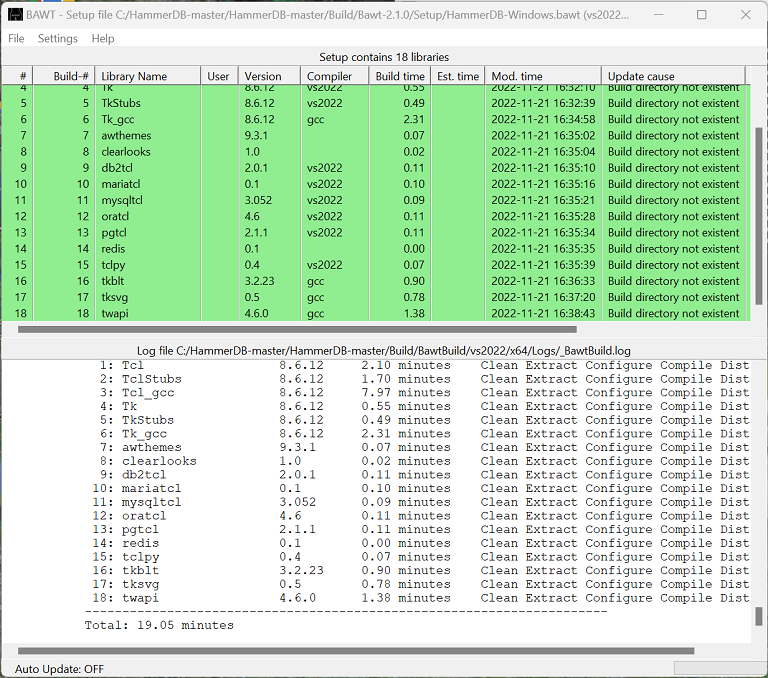Maximize the BAWT window
This screenshot has height=678, width=768.
pos(701,15)
